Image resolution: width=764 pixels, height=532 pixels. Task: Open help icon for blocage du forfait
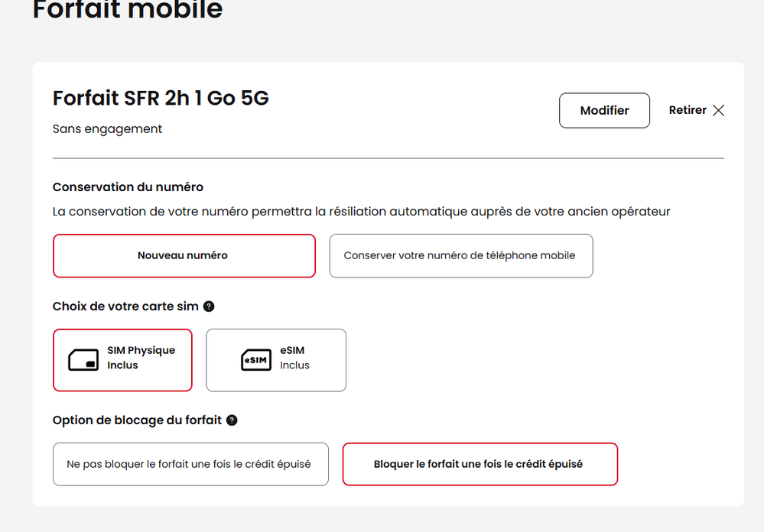(x=232, y=420)
